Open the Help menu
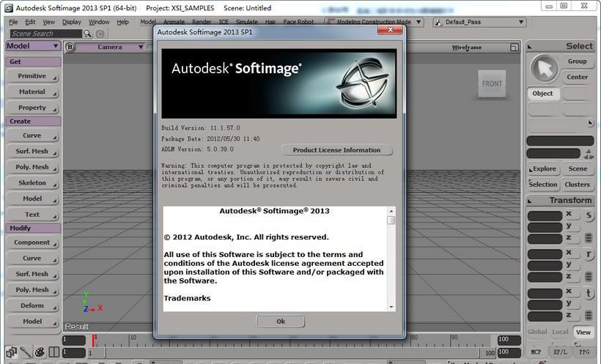 [122, 22]
